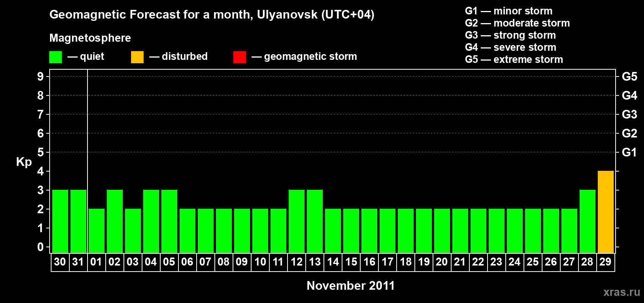This screenshot has height=303, width=644.
Task: Click the date label 25
Action: (x=533, y=262)
